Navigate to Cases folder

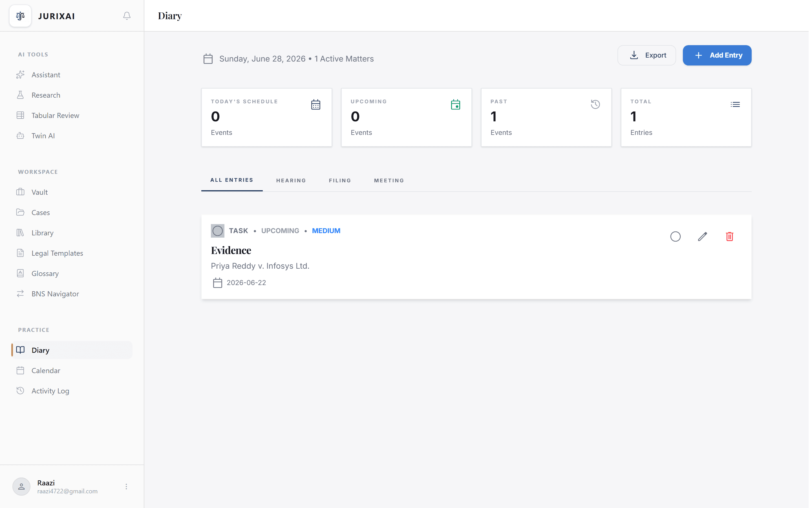click(x=72, y=212)
